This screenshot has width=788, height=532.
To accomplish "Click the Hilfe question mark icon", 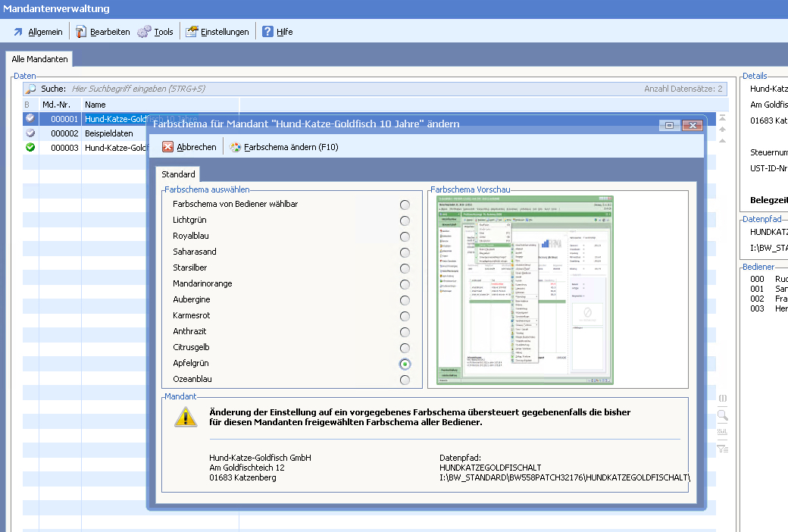I will [267, 32].
